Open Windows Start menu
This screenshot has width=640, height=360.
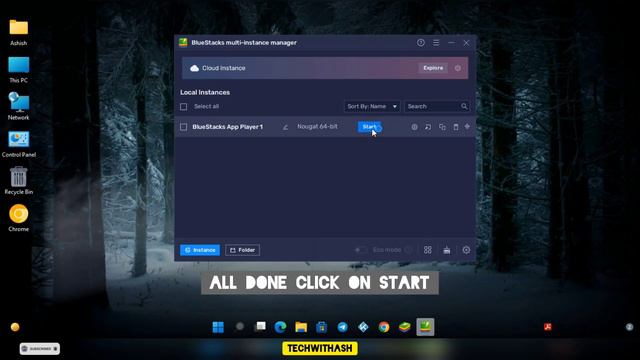pos(218,327)
